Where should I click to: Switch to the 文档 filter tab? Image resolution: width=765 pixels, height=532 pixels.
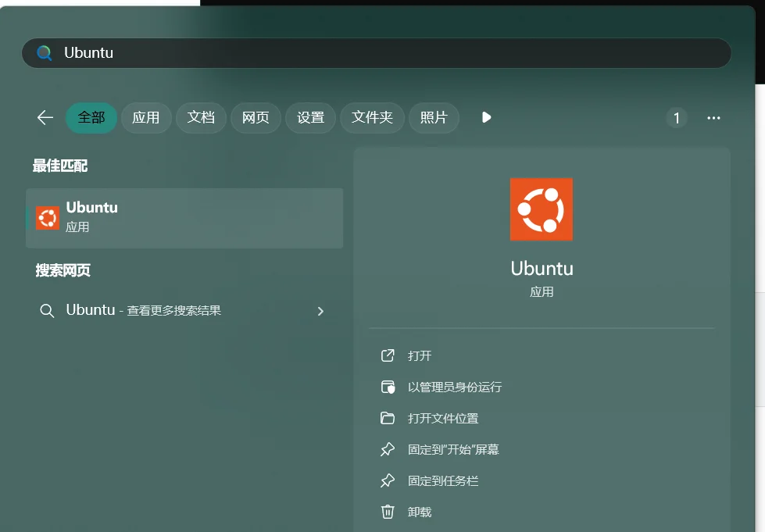pyautogui.click(x=201, y=117)
